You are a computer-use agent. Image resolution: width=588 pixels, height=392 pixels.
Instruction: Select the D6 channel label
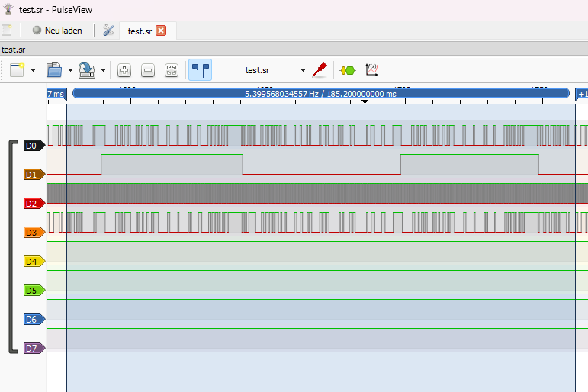click(x=34, y=320)
